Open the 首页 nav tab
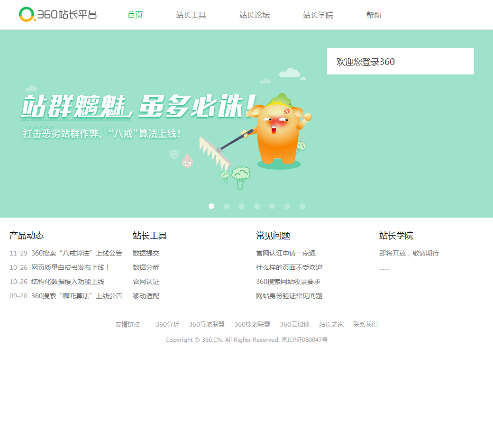Screen dimensions: 493x448 pyautogui.click(x=135, y=15)
